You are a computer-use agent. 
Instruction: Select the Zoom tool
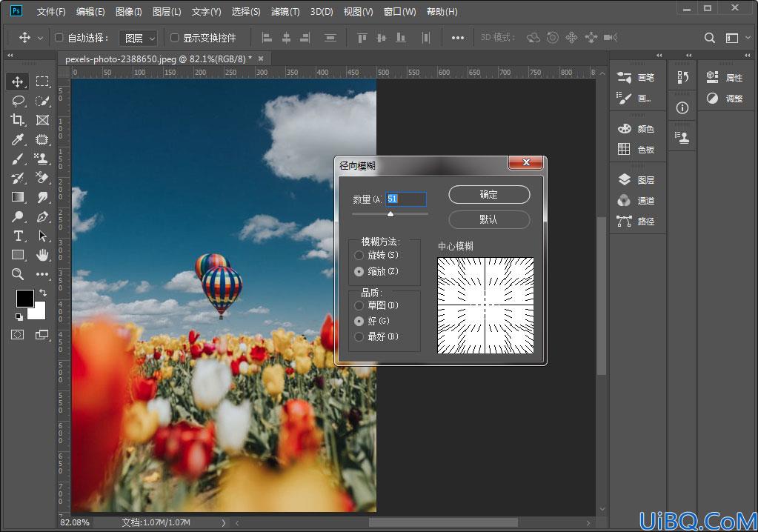17,274
